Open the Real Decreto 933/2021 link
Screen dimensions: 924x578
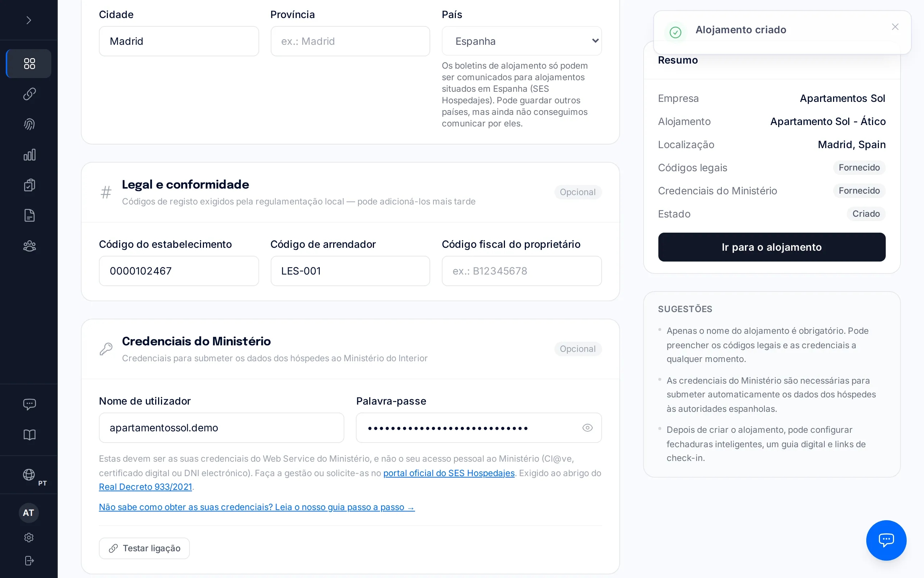[145, 487]
